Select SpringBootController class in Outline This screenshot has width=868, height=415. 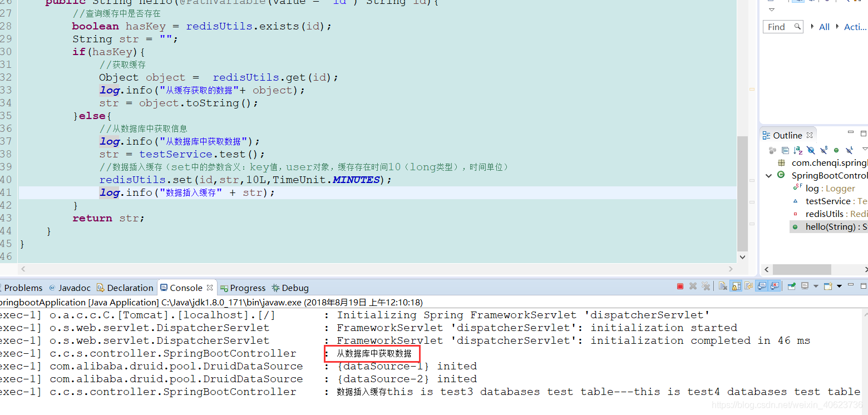point(829,175)
